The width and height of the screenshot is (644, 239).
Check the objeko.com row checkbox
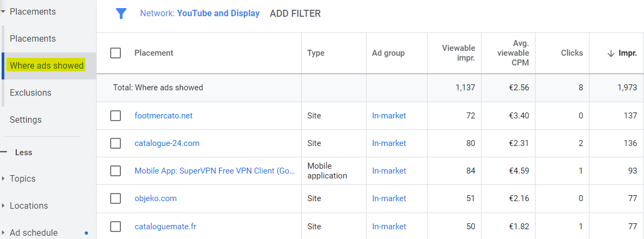tap(115, 198)
